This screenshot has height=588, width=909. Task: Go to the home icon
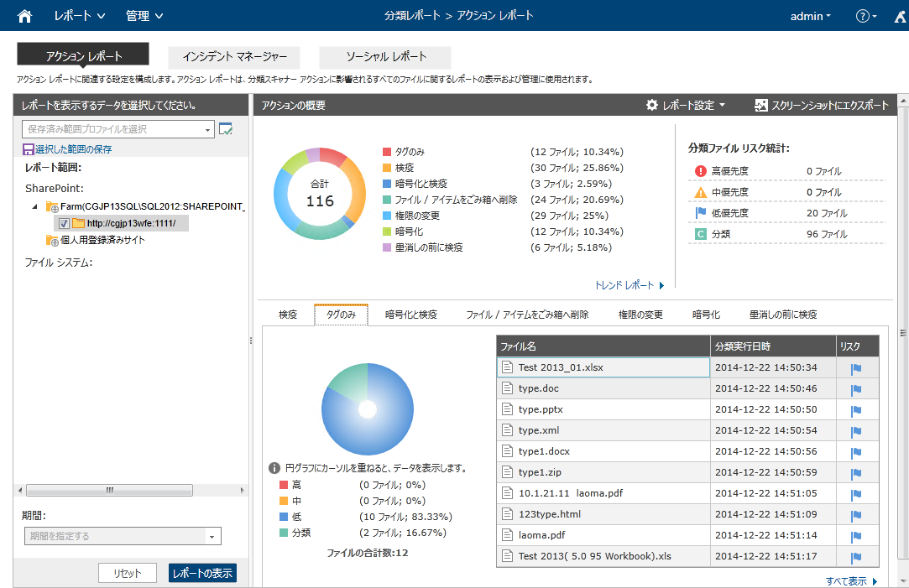pos(24,16)
